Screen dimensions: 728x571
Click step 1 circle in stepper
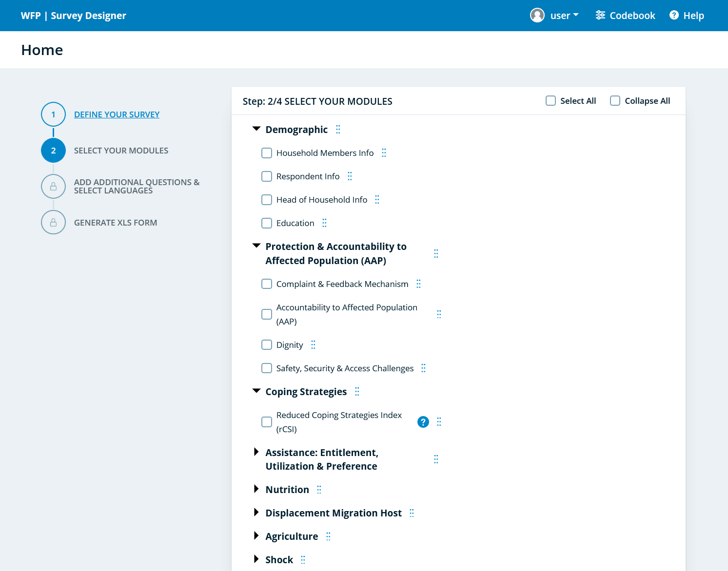(53, 114)
